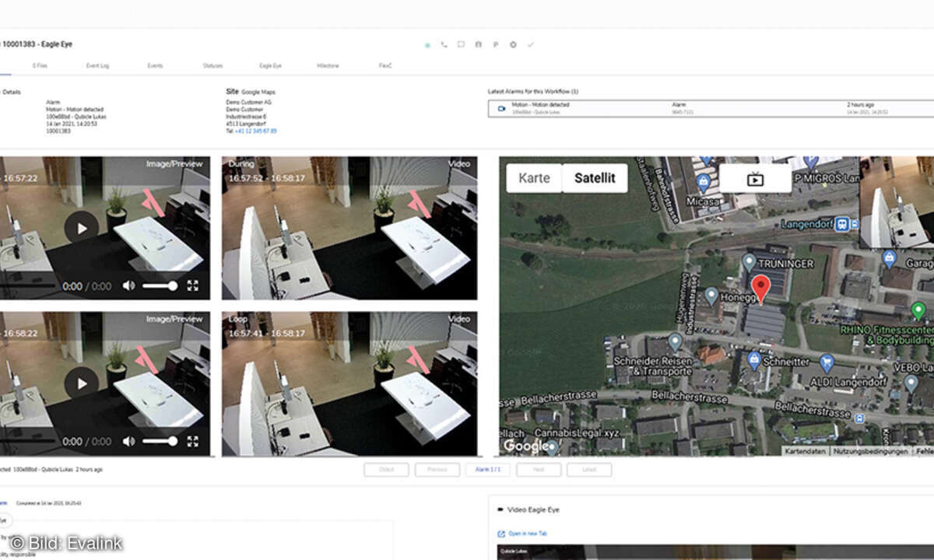Click the P icon in the header toolbar
Image resolution: width=934 pixels, height=560 pixels.
click(x=495, y=44)
